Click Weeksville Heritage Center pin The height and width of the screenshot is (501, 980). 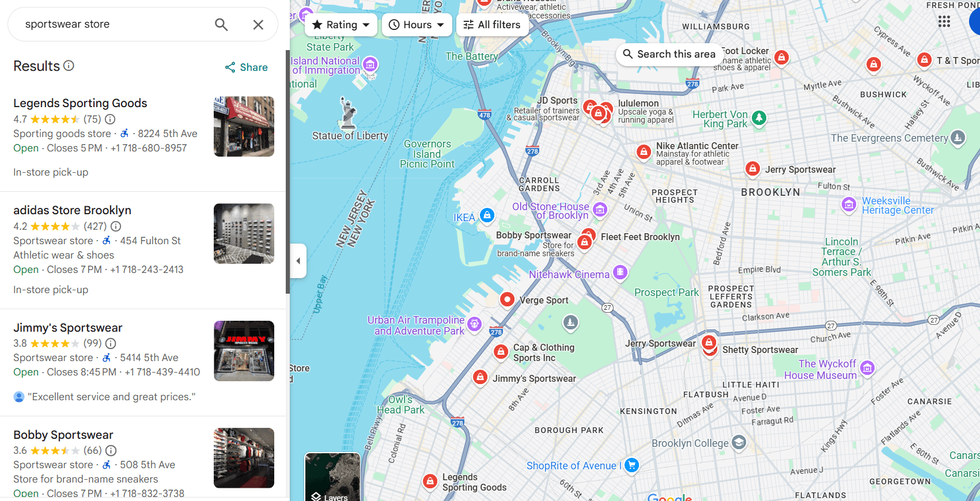point(849,204)
